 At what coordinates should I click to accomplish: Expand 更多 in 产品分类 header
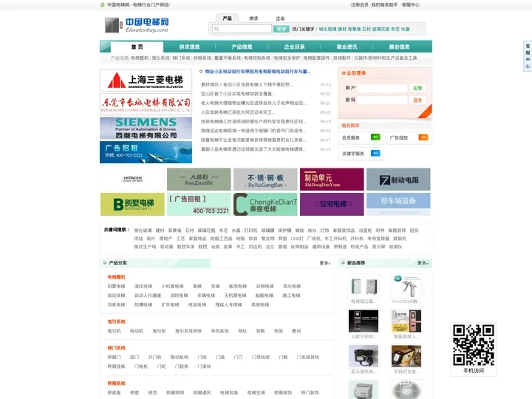click(324, 263)
